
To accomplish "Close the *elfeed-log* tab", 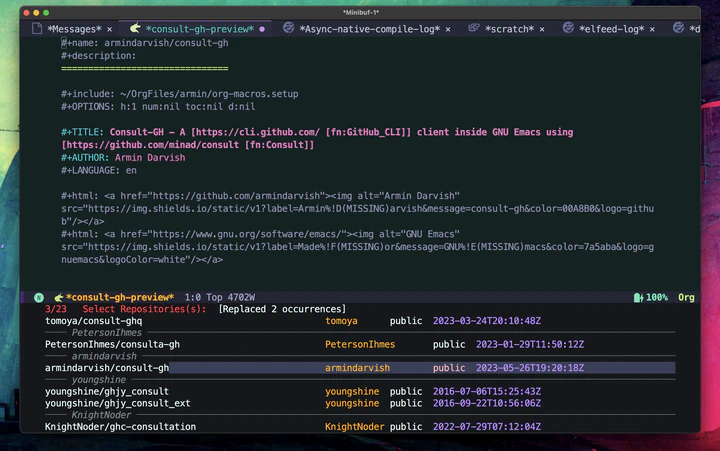I will coord(652,29).
